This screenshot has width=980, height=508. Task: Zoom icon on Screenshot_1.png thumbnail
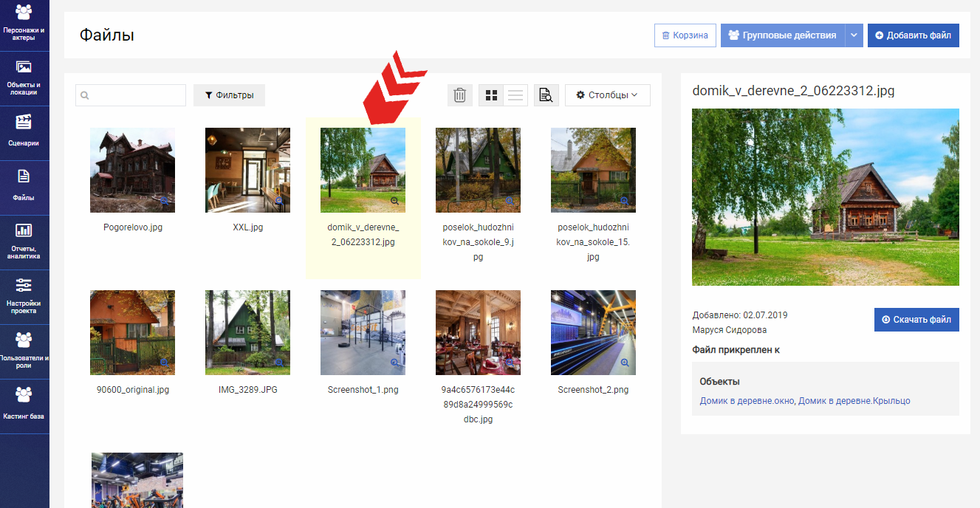tap(394, 363)
